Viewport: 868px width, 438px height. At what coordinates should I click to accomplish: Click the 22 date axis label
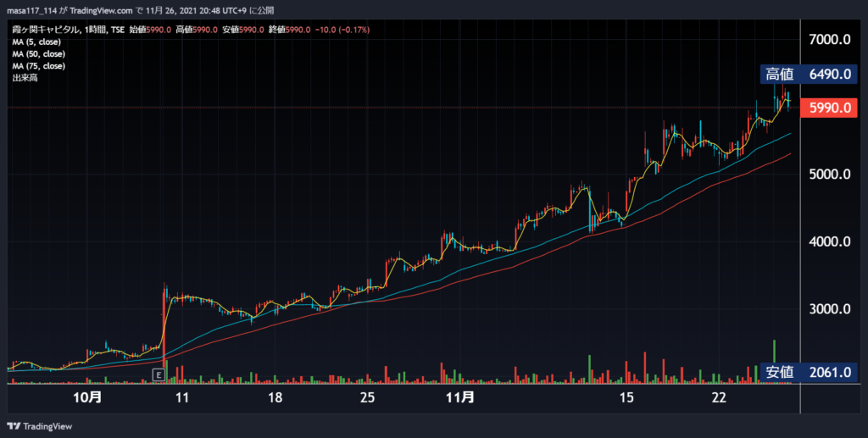click(x=719, y=397)
